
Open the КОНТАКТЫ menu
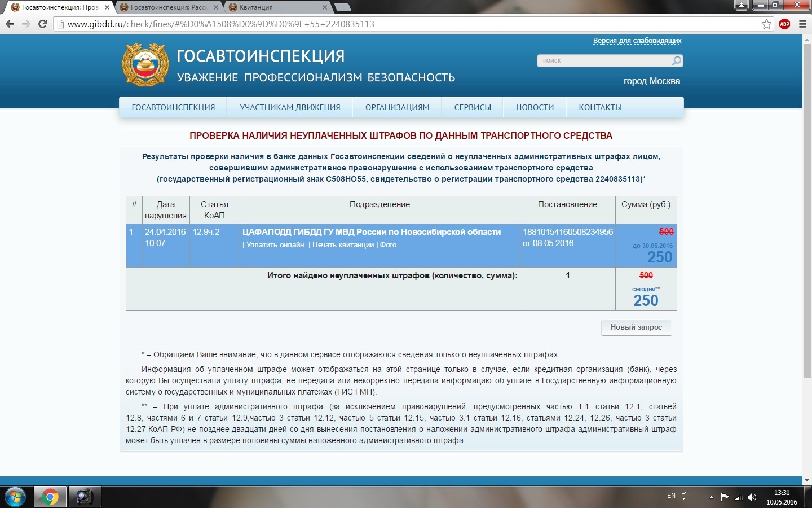[600, 107]
